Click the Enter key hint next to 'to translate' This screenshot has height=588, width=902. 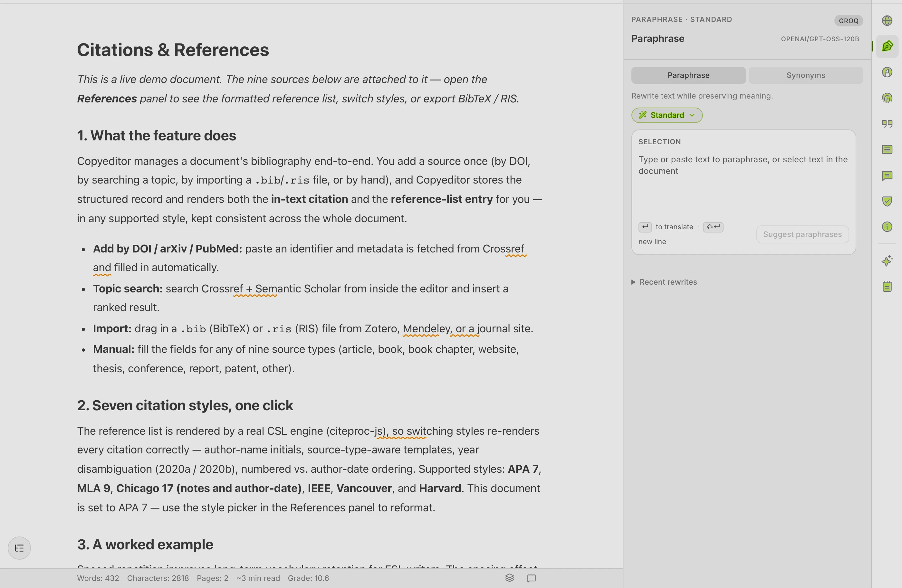tap(645, 227)
